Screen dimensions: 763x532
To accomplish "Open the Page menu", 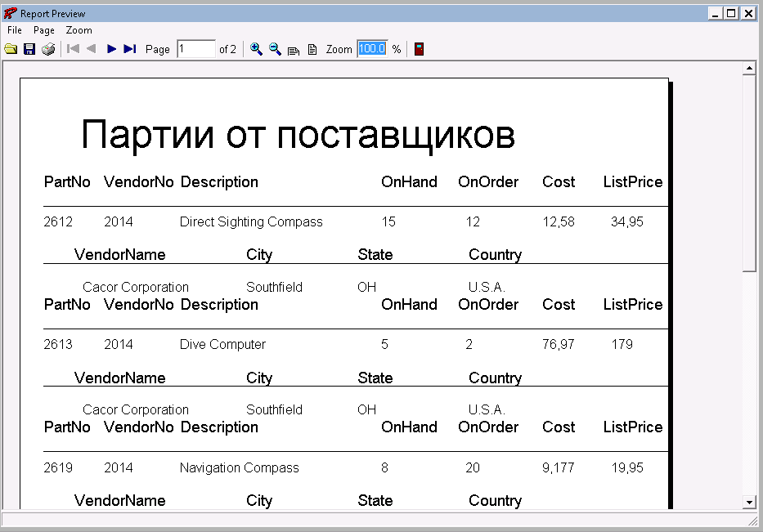I will [x=44, y=30].
